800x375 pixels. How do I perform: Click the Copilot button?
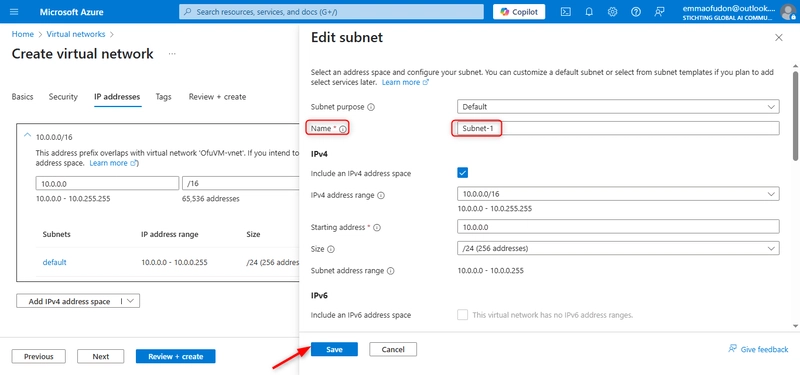[519, 12]
